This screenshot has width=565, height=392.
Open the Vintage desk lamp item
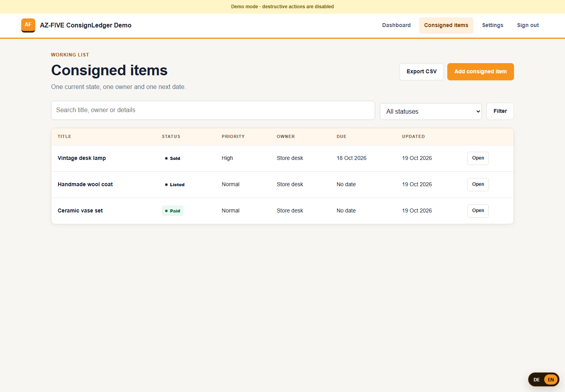[478, 158]
